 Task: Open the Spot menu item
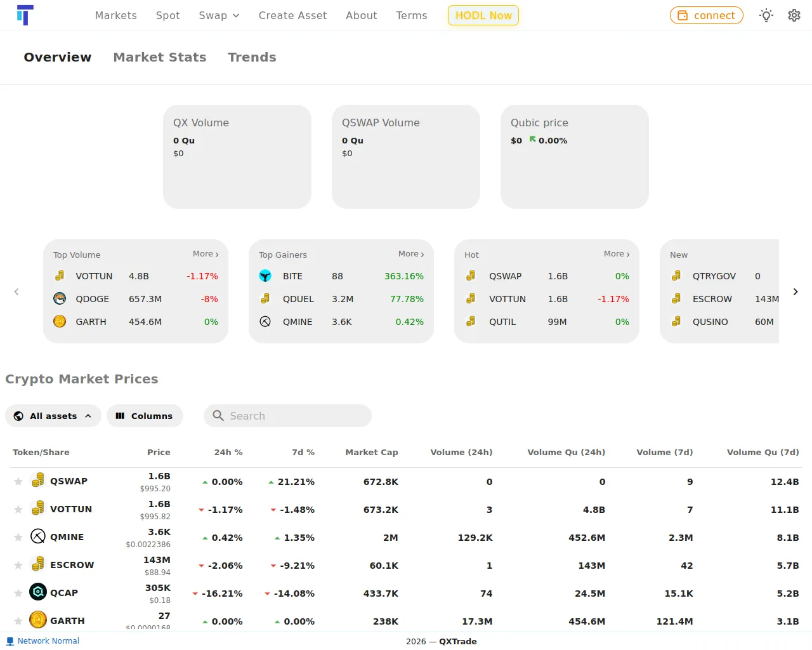(167, 15)
